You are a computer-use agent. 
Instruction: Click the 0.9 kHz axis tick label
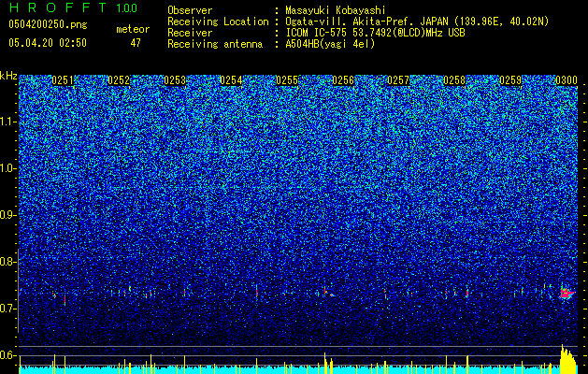click(8, 215)
